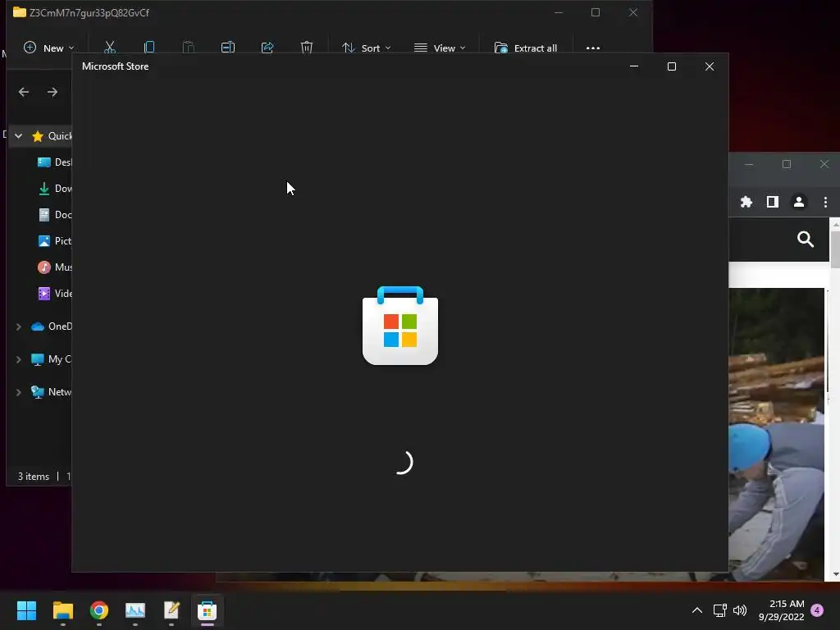The image size is (840, 630).
Task: Click Extract all in File Explorer
Action: point(526,48)
